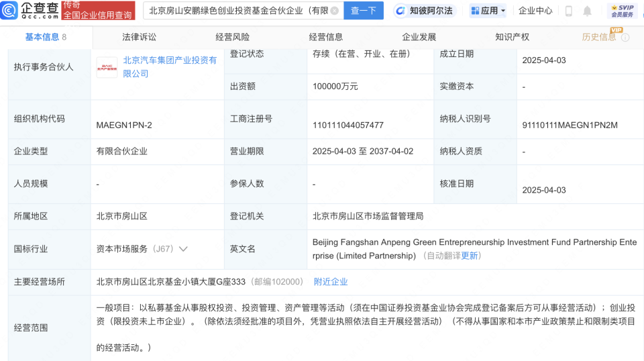Switch to the 经营风险 tab
The height and width of the screenshot is (361, 644).
(233, 38)
